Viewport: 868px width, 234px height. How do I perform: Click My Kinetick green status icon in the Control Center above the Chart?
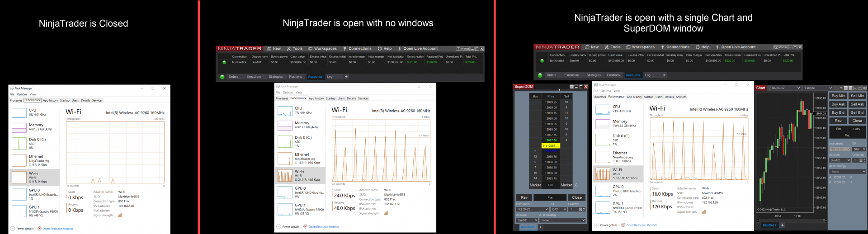(542, 61)
